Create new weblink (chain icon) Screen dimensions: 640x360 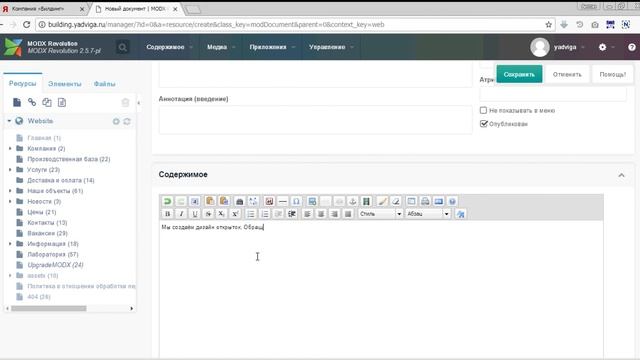pyautogui.click(x=32, y=102)
